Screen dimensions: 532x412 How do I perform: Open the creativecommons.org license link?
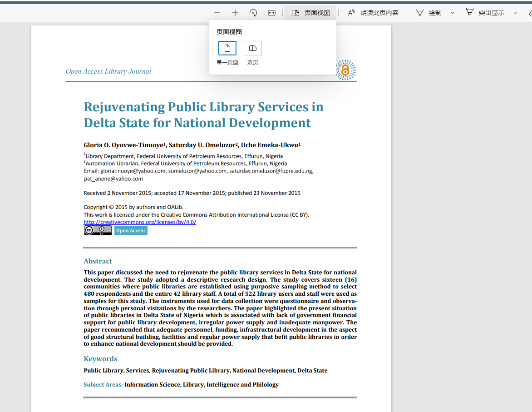[140, 222]
